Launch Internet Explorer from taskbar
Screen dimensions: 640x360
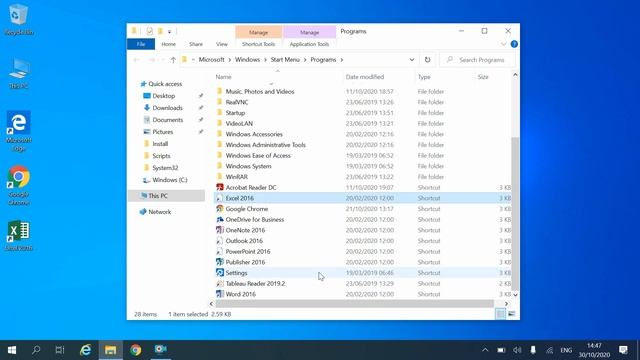click(85, 350)
